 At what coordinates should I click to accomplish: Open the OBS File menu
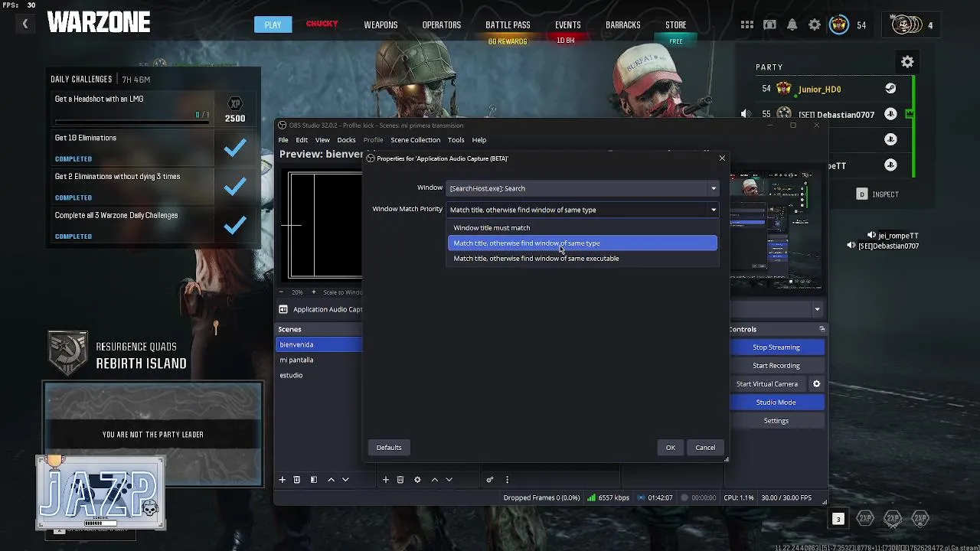click(x=283, y=140)
